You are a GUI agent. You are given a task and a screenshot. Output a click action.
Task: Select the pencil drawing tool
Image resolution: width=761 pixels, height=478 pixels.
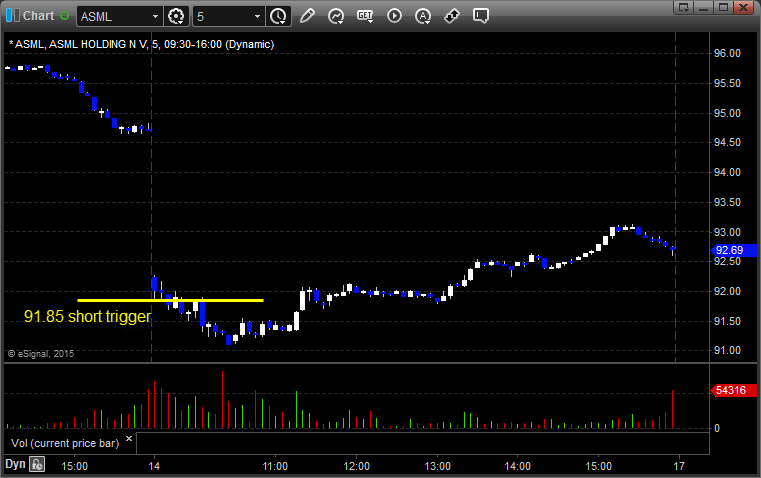[307, 16]
